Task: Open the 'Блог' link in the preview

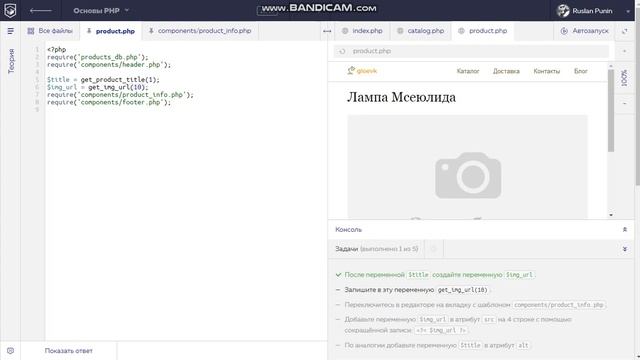Action: pos(580,71)
